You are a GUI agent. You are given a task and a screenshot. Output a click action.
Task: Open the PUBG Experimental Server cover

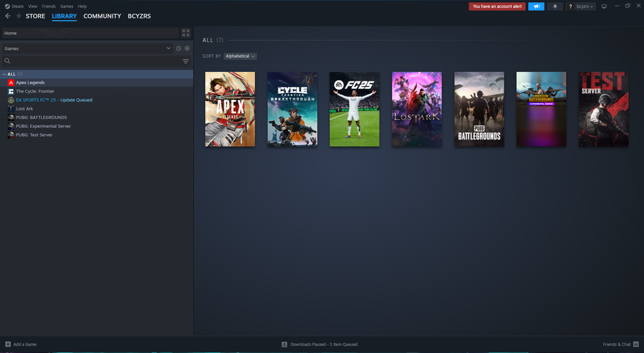pos(541,109)
